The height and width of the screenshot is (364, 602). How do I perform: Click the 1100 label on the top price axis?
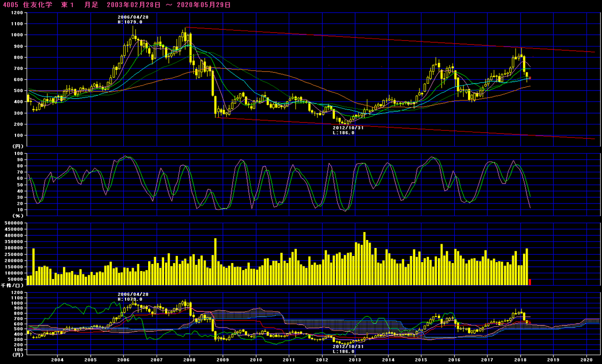(x=16, y=23)
